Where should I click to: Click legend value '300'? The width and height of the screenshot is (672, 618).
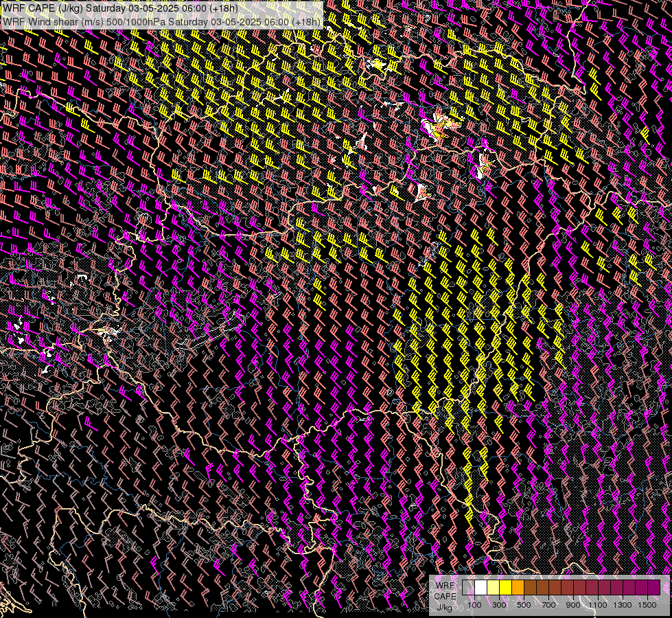click(499, 605)
